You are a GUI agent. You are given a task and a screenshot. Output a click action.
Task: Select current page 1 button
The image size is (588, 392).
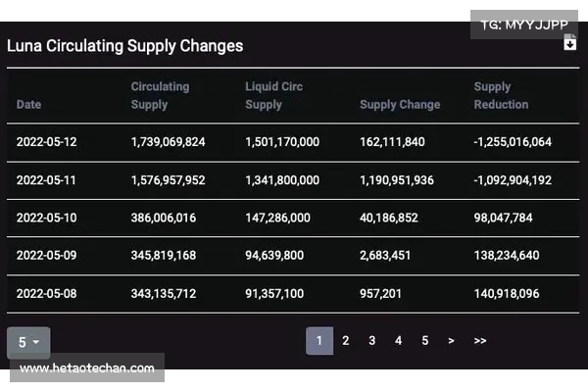pos(318,341)
